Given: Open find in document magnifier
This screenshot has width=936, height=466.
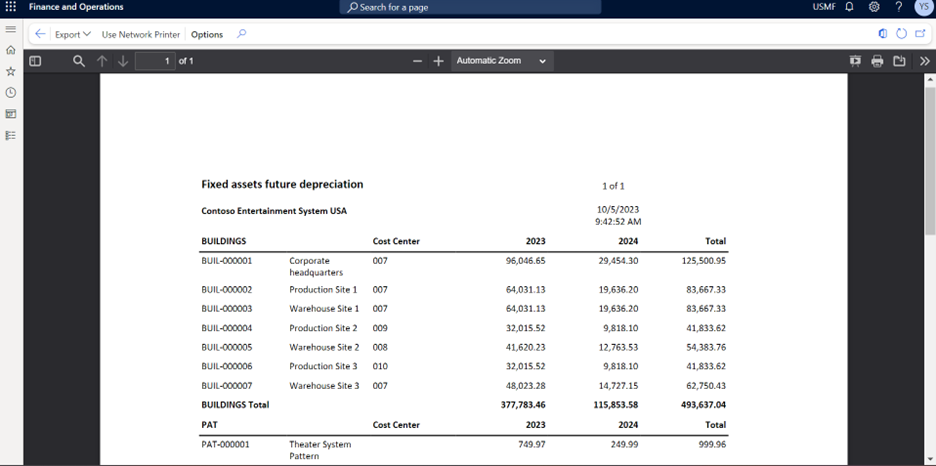Looking at the screenshot, I should 79,61.
